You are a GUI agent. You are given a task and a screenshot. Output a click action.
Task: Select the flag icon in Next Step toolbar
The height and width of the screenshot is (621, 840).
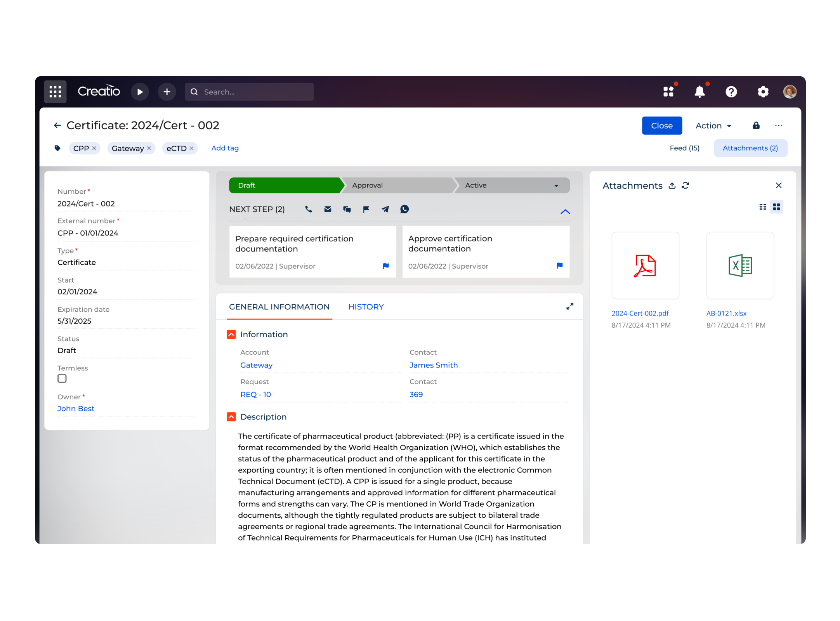[366, 209]
